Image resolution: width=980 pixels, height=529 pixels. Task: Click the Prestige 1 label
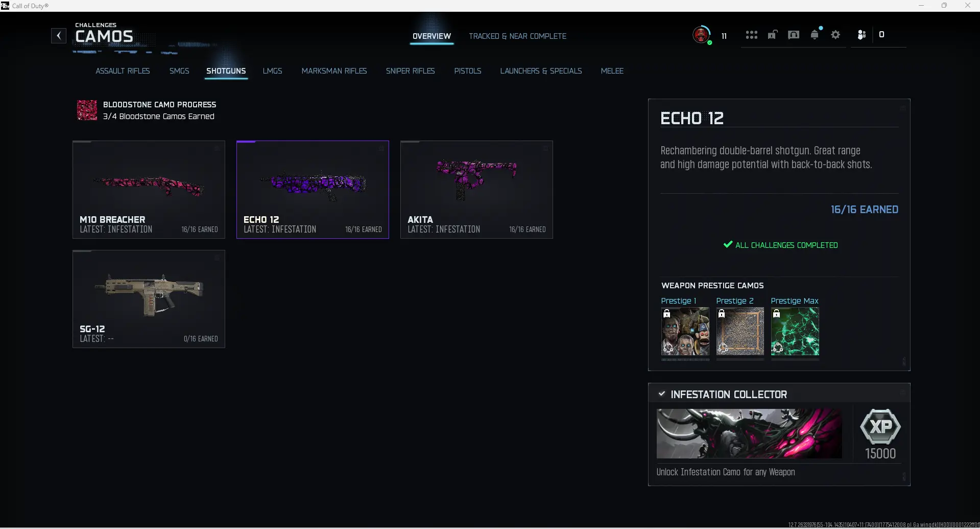point(679,301)
